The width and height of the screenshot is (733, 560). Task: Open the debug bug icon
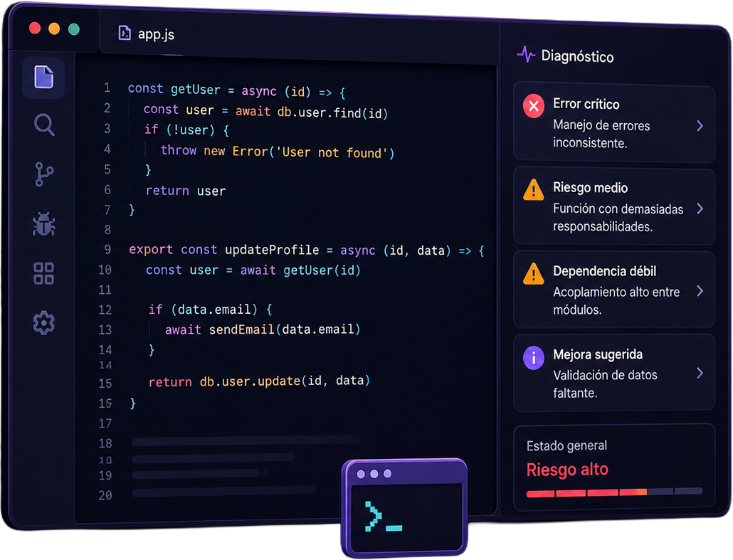tap(44, 223)
